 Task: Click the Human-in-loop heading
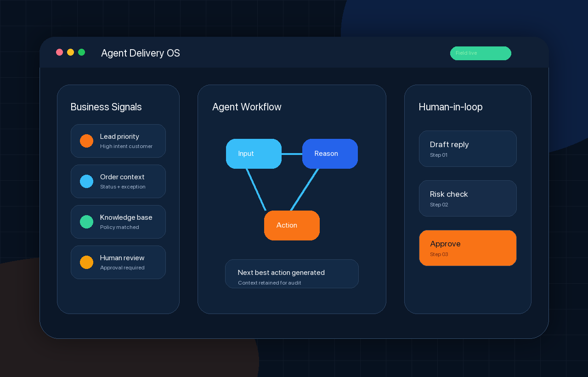point(451,107)
